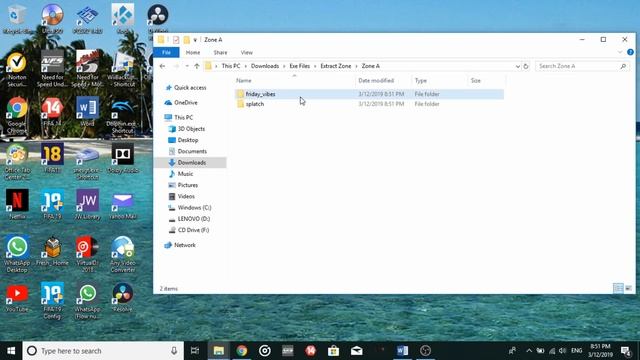
Task: Select Netflix desktop shortcut
Action: [x=17, y=204]
